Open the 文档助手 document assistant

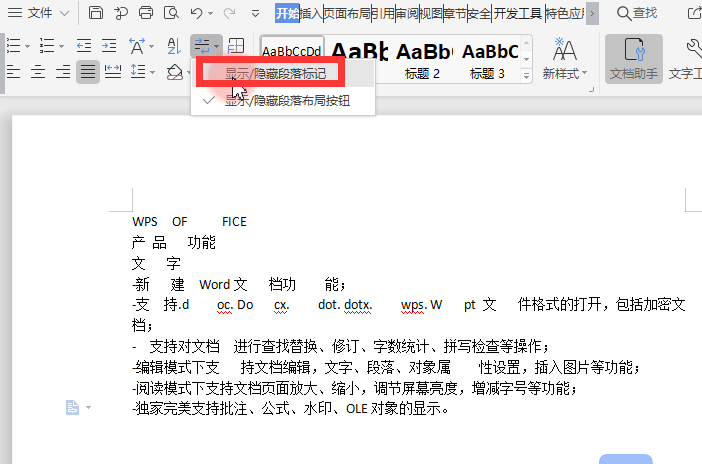point(633,58)
